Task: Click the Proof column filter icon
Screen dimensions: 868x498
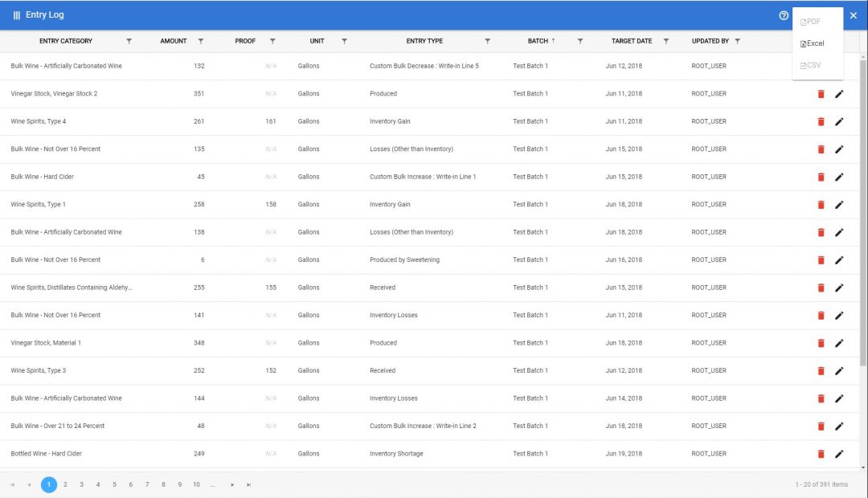Action: [x=272, y=40]
